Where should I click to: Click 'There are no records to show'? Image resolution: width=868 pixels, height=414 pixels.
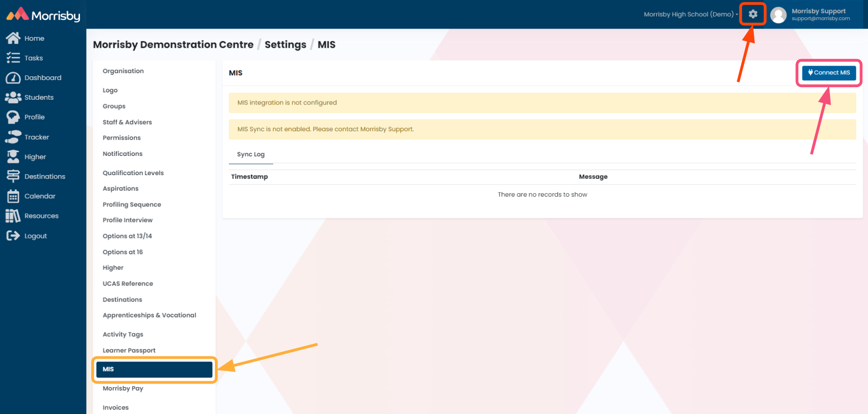pos(542,194)
